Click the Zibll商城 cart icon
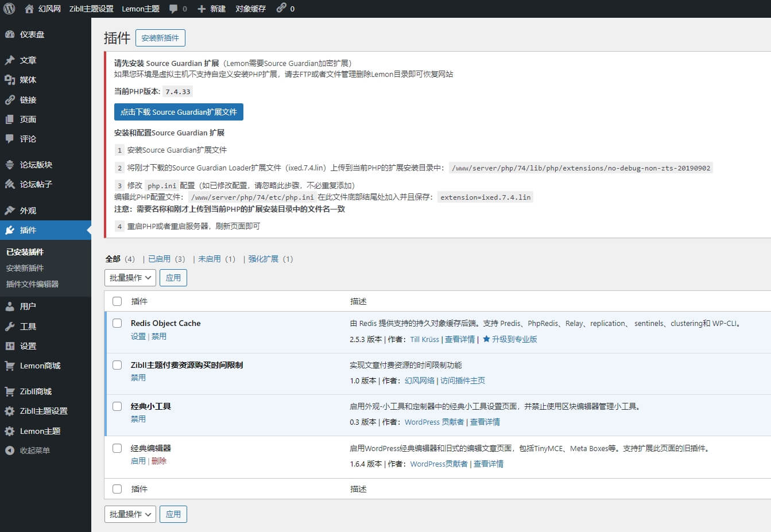The height and width of the screenshot is (532, 771). click(x=10, y=391)
